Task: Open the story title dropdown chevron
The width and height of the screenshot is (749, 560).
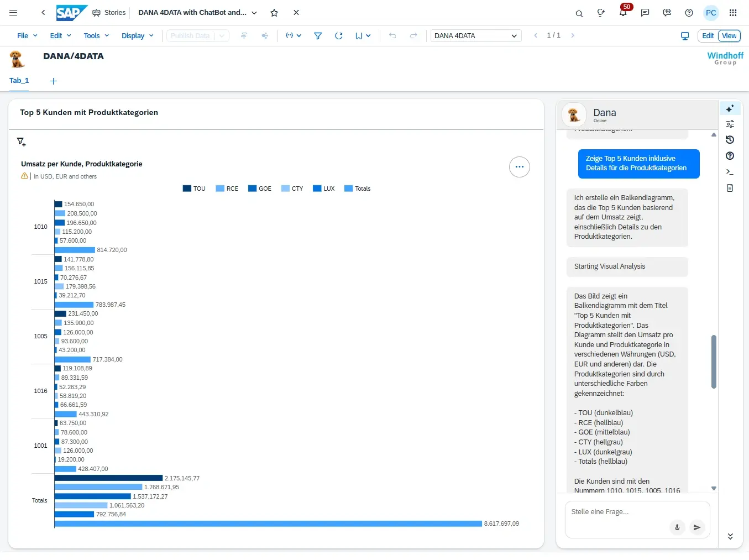Action: 254,13
